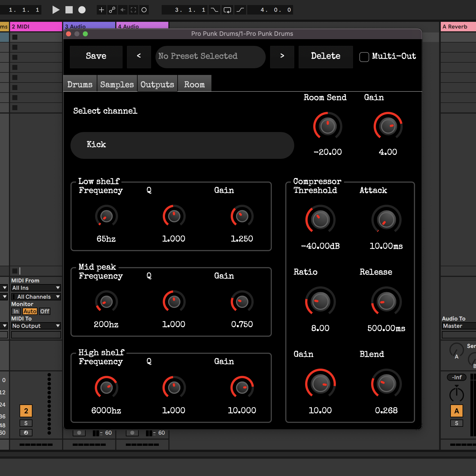Click Compressor Blend knob
This screenshot has height=476, width=476.
[386, 384]
